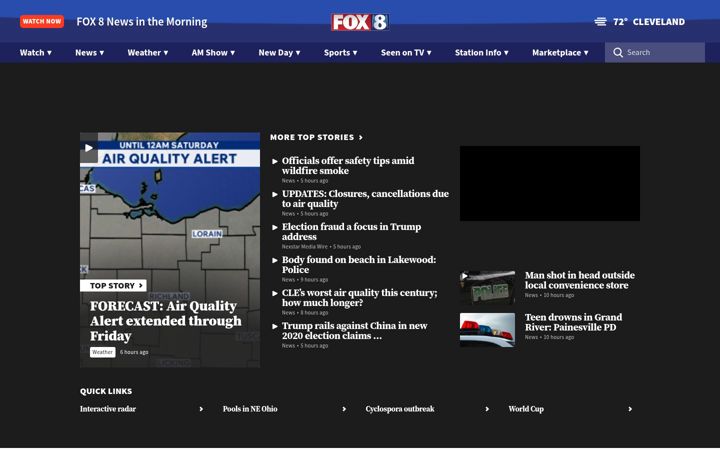Image resolution: width=720 pixels, height=450 pixels.
Task: Click play triangle beside Closures, cancellations story
Action: 275,194
